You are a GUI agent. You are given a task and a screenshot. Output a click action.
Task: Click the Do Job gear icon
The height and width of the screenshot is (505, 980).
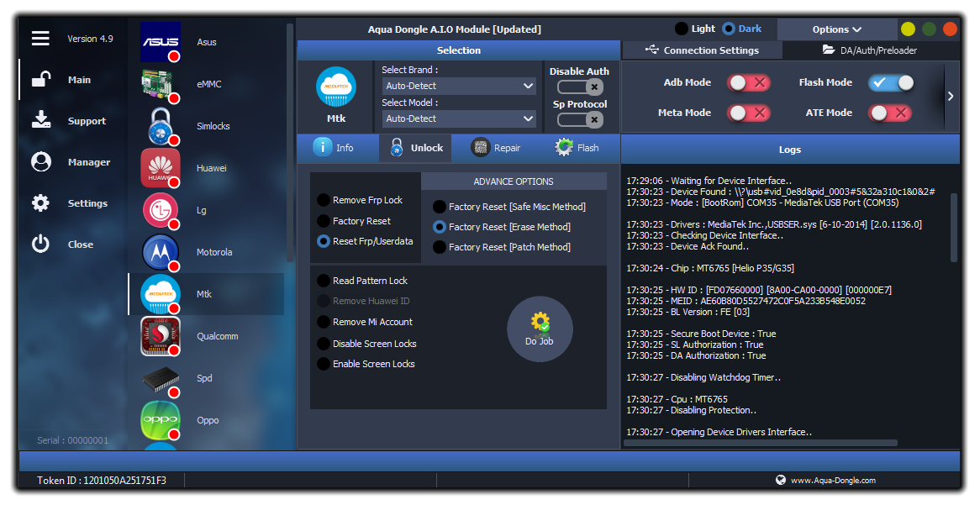(x=540, y=324)
